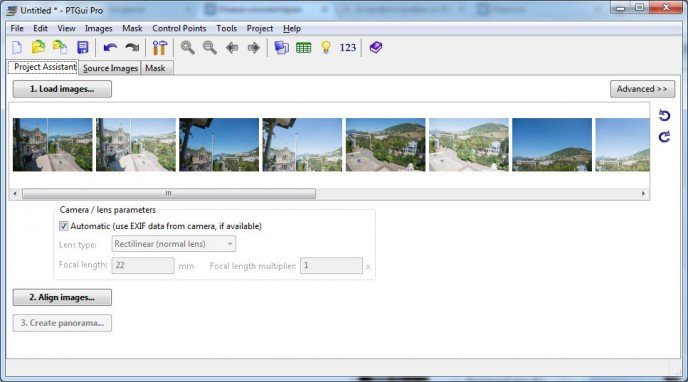Viewport: 688px width, 382px height.
Task: Expand Advanced options button
Action: (642, 89)
